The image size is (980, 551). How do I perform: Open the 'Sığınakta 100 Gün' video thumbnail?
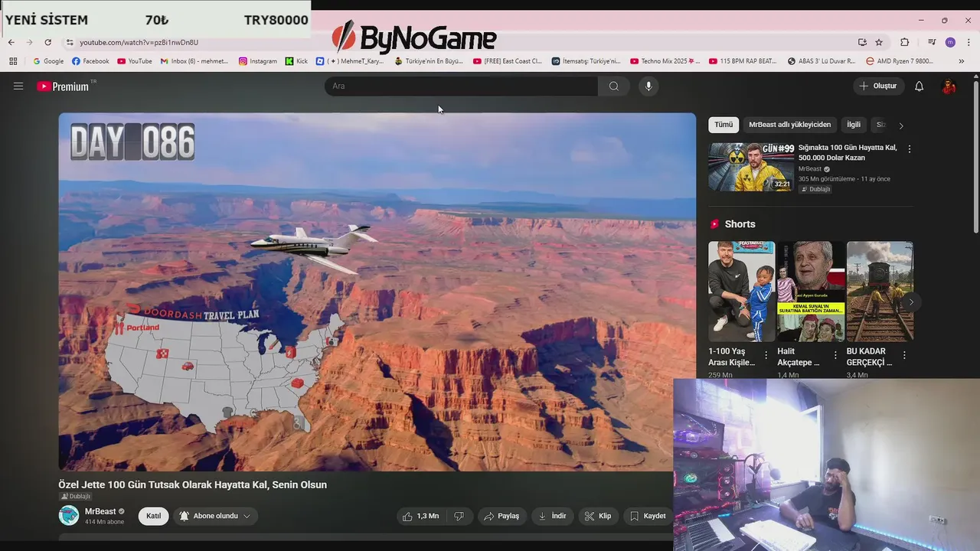click(x=751, y=167)
